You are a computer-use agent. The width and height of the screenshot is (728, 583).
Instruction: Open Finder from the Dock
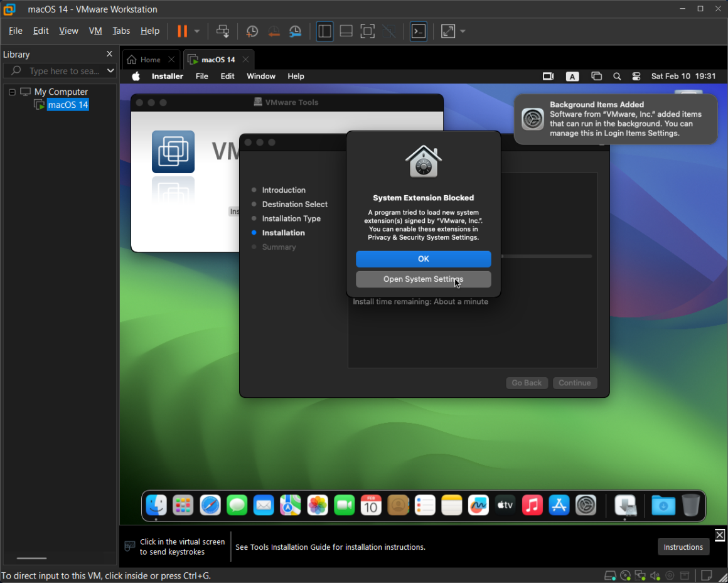point(156,505)
